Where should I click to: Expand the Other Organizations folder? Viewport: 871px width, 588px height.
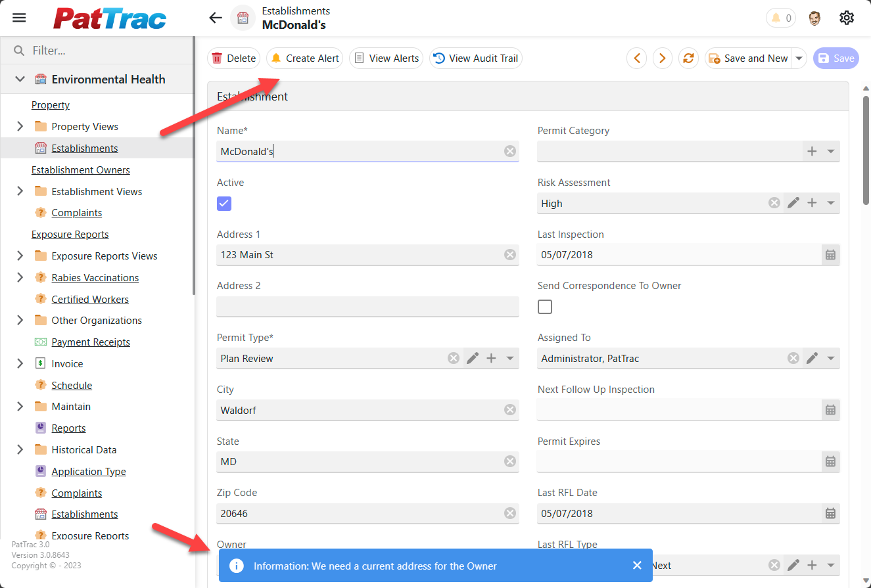click(x=20, y=320)
